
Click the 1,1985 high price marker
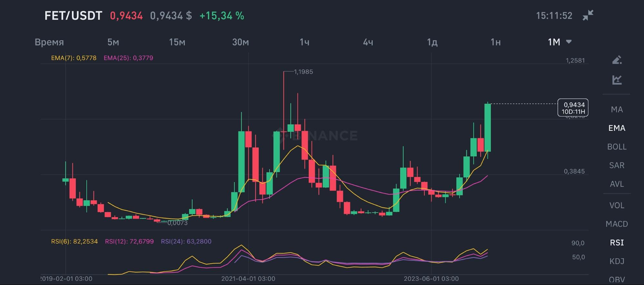(303, 72)
